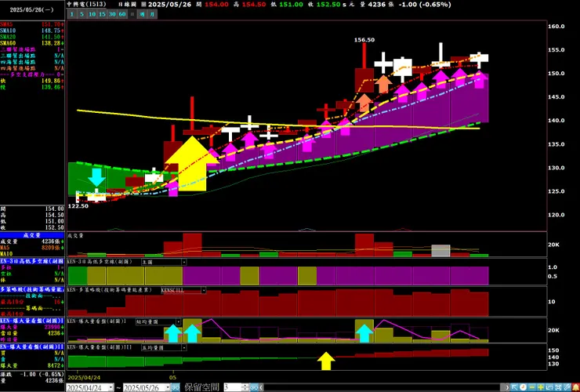
Task: Select the 60-minute interval button
Action: (122, 14)
